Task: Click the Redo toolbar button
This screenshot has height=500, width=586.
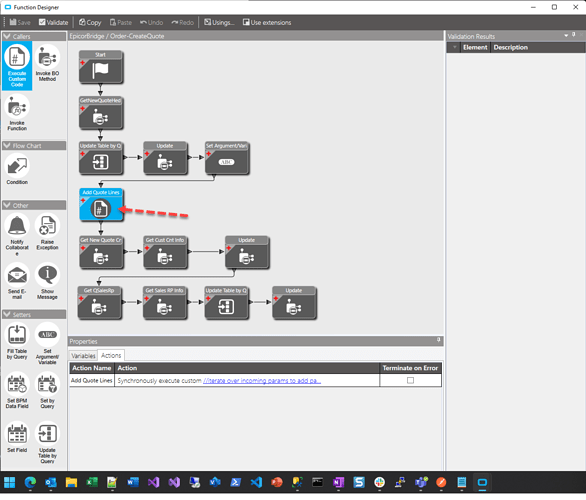Action: pyautogui.click(x=182, y=22)
